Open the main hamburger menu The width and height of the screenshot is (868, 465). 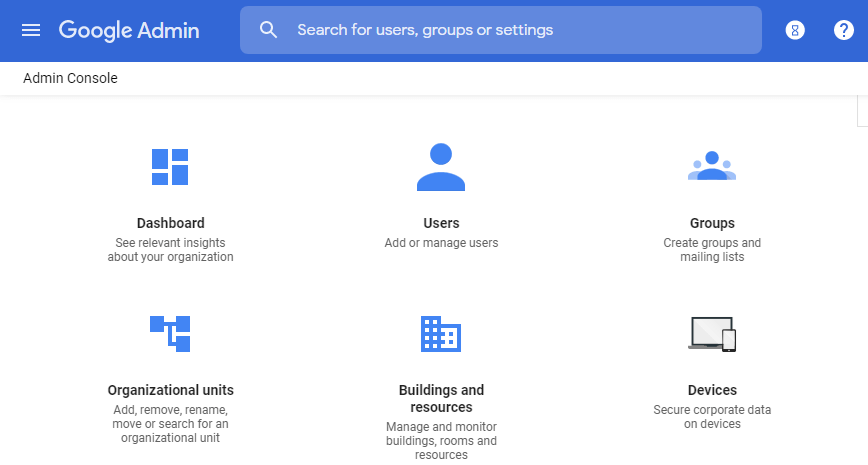[x=31, y=30]
